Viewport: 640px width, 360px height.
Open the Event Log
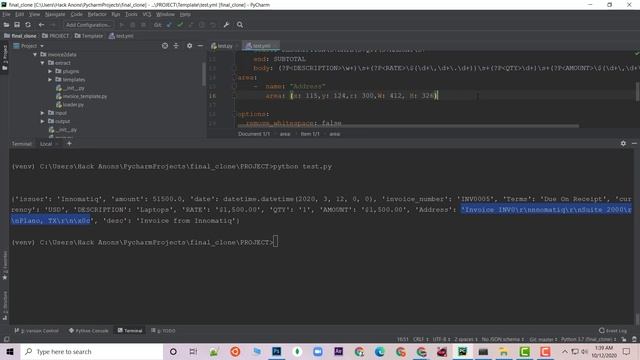pos(613,331)
